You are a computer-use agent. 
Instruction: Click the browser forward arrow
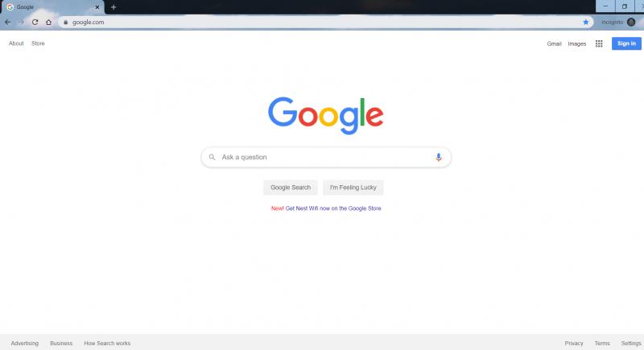click(22, 23)
